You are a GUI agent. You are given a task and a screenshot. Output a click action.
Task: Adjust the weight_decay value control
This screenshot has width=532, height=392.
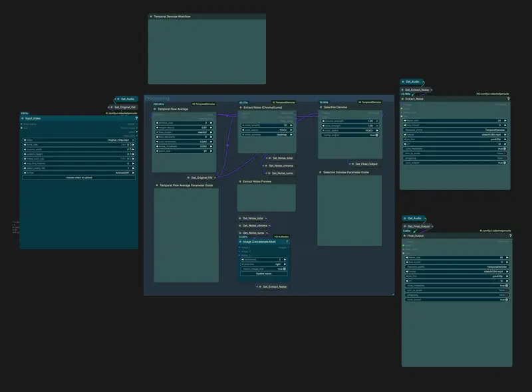(x=203, y=127)
